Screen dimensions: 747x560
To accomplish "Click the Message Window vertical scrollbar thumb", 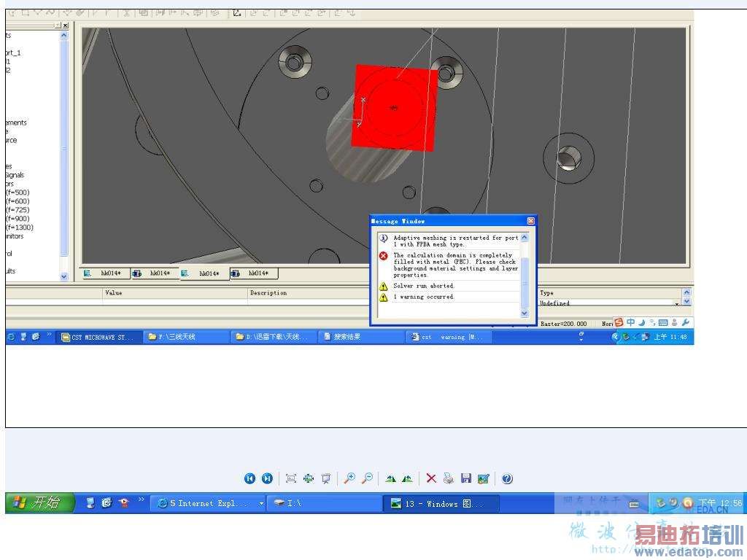I will pos(525,284).
